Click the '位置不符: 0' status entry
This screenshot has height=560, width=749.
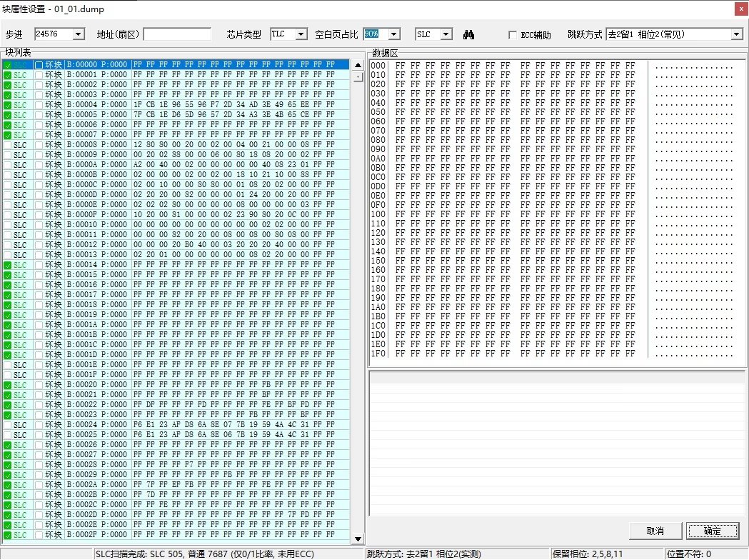coord(689,554)
